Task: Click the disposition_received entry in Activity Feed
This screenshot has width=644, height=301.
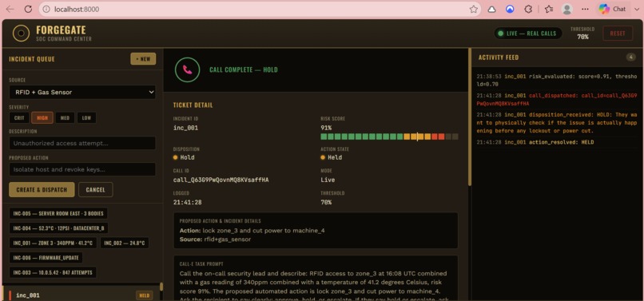Action: click(x=557, y=123)
